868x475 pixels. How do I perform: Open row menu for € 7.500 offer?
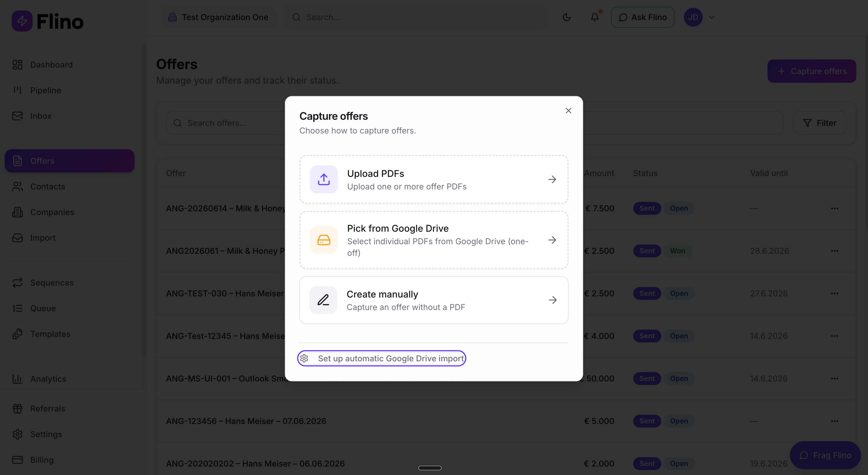(x=834, y=208)
